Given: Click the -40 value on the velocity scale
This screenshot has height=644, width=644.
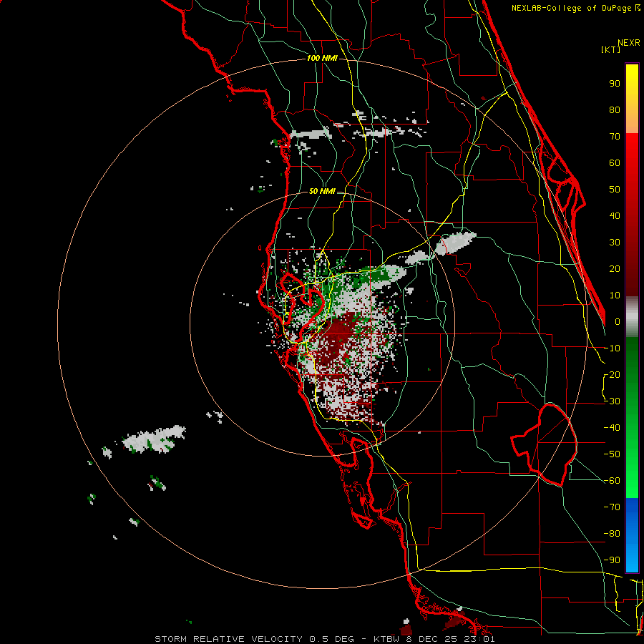Looking at the screenshot, I should tap(612, 428).
